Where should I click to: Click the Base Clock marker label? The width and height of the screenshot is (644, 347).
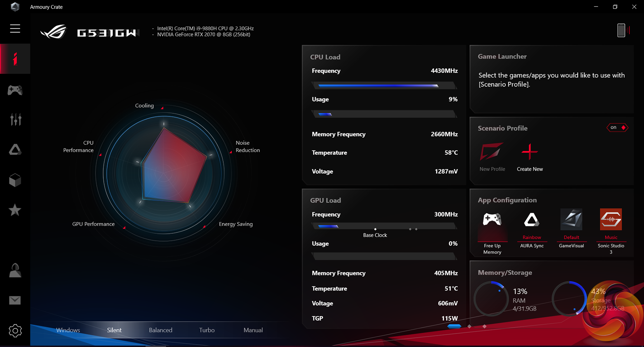click(375, 235)
